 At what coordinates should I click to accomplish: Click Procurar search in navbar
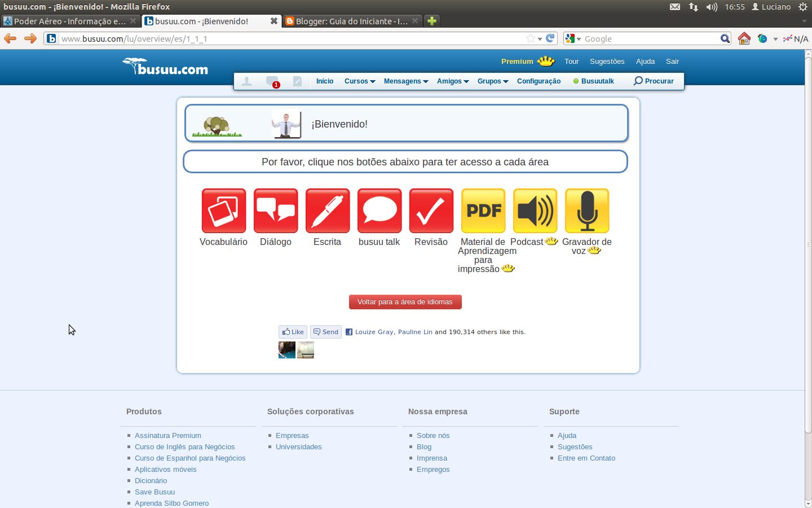click(654, 81)
